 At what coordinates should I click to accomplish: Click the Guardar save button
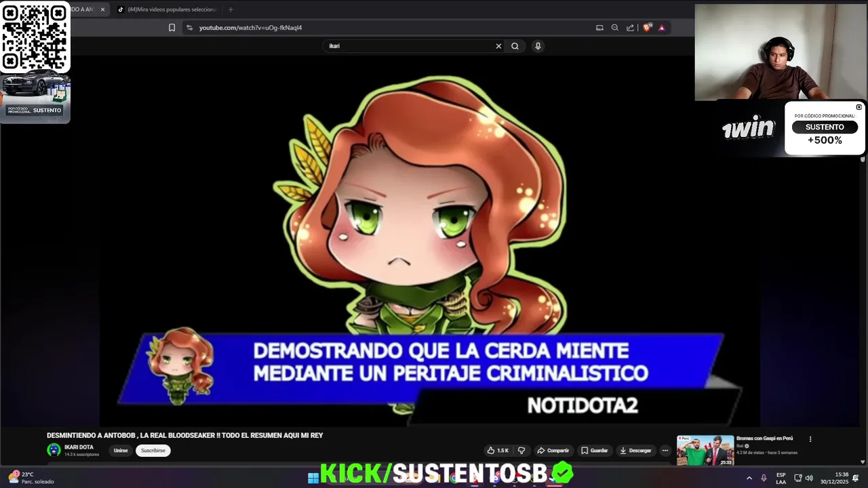(x=594, y=451)
